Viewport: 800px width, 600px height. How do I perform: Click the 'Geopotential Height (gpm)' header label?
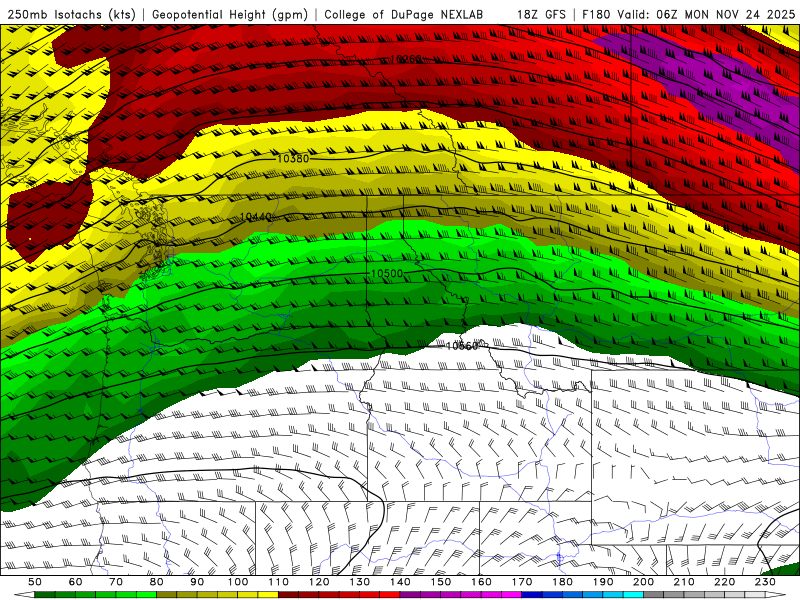230,15
